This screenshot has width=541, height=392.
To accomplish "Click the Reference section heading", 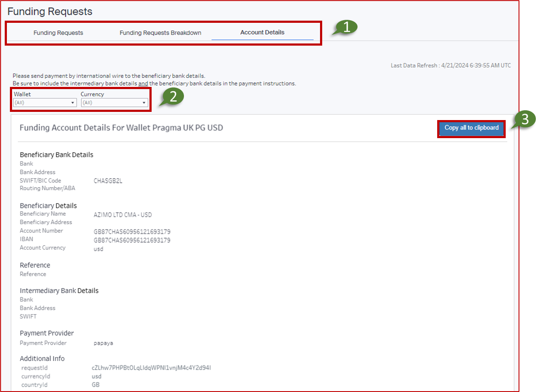I will click(x=35, y=265).
